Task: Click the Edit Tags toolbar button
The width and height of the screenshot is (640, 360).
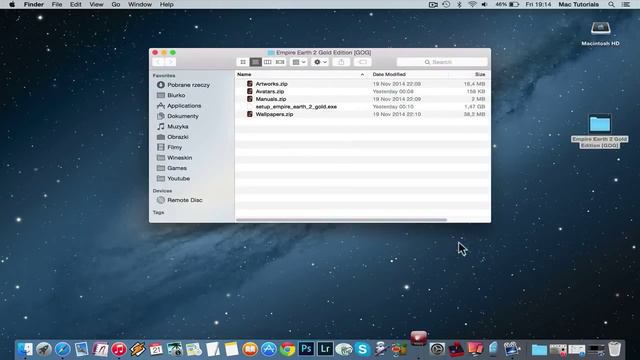Action: pyautogui.click(x=362, y=62)
